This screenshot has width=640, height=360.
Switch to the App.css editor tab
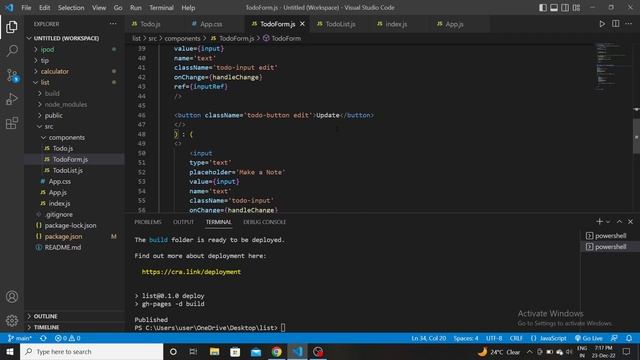211,24
